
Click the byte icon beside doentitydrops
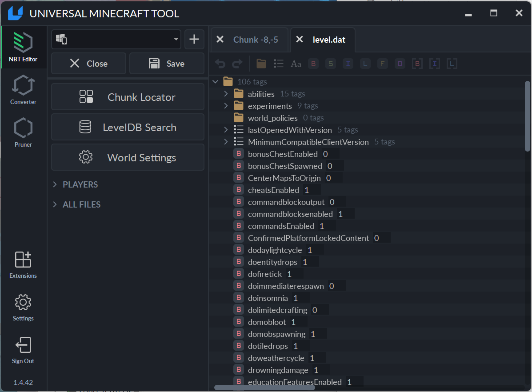[239, 262]
